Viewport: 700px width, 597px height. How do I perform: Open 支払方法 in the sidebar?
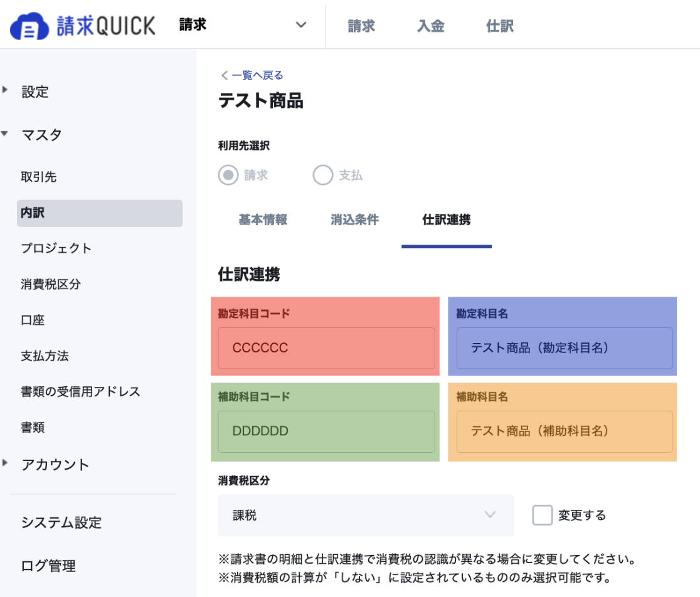coord(45,356)
